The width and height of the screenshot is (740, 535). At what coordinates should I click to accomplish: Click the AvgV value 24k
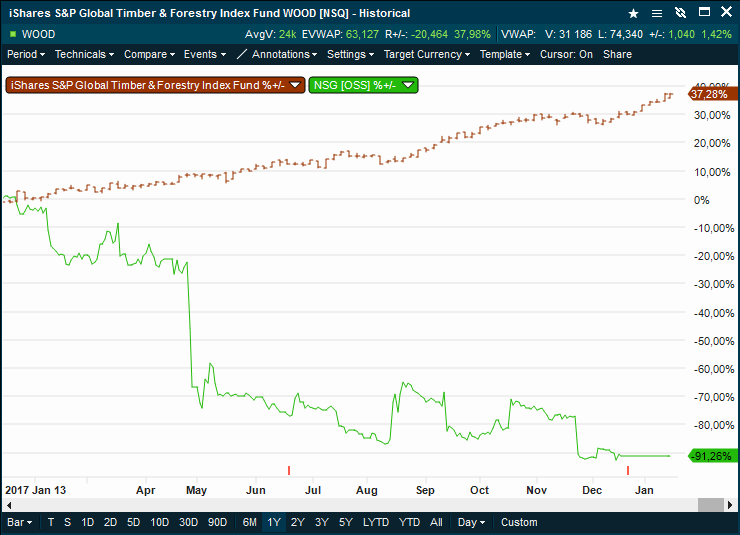tap(287, 34)
